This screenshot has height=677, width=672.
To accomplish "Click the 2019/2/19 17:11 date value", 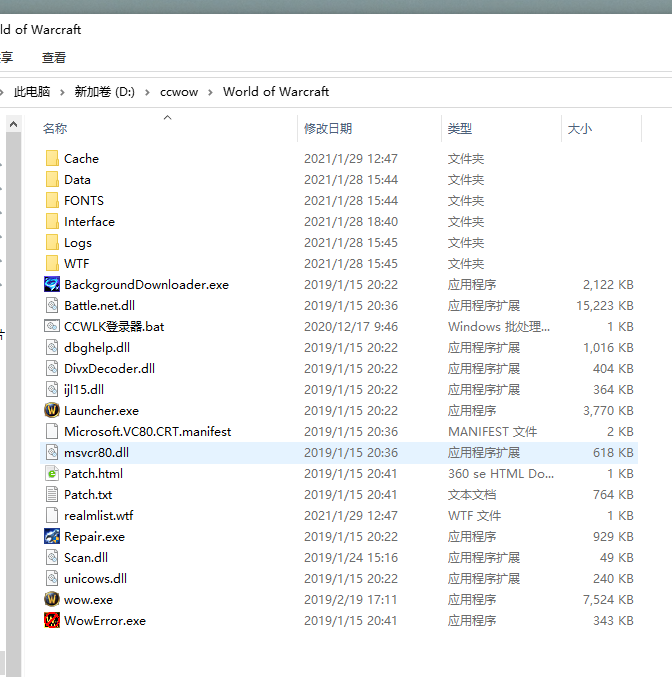I will [x=350, y=600].
